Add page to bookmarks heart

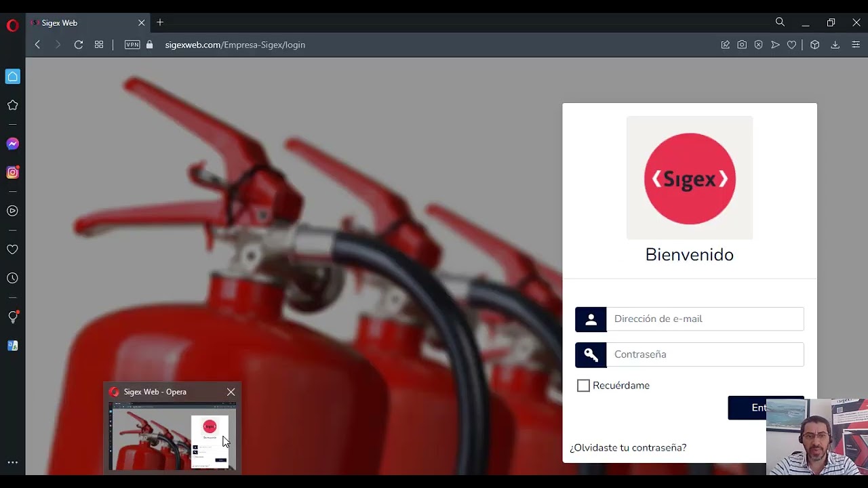click(791, 45)
